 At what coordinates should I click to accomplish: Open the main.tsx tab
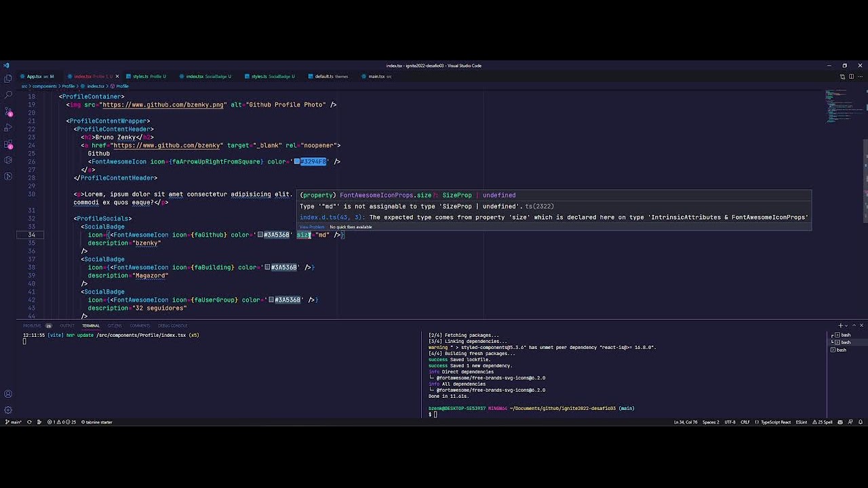[x=380, y=77]
